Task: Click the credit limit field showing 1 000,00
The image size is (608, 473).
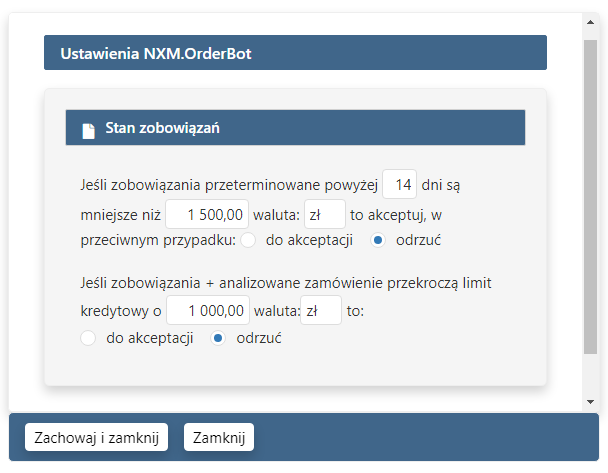Action: coord(206,310)
